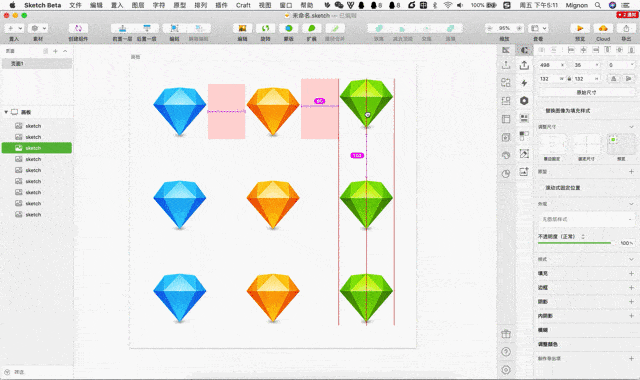Click the 原始尺寸 original size button
Image resolution: width=640 pixels, height=380 pixels.
587,93
